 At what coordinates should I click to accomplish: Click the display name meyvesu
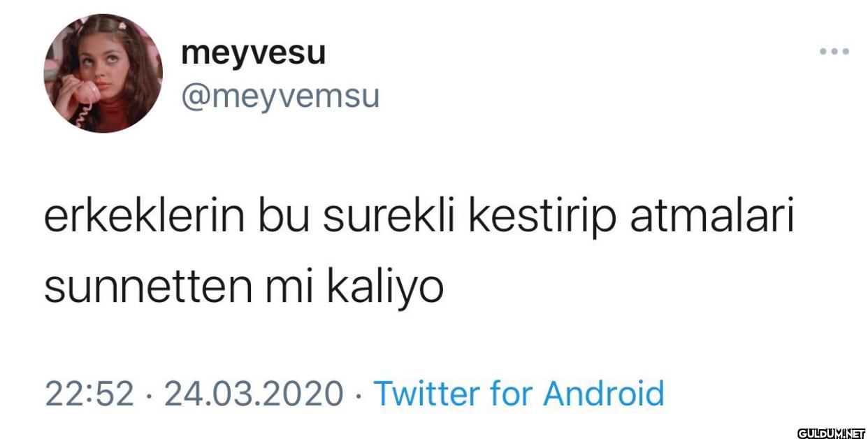pos(253,53)
